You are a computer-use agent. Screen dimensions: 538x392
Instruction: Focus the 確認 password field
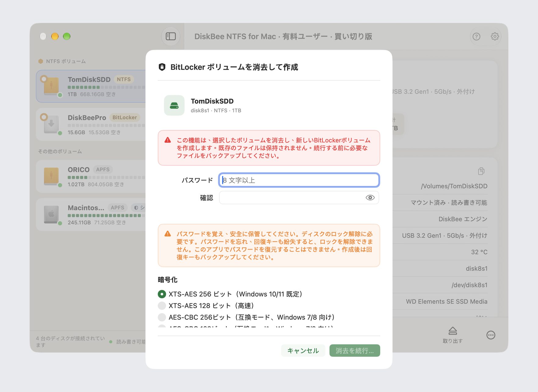[299, 198]
